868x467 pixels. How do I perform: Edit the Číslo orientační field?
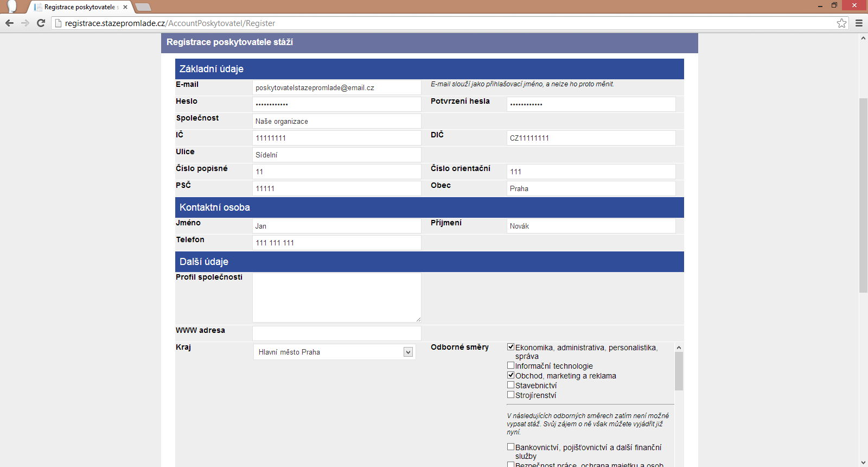click(591, 172)
